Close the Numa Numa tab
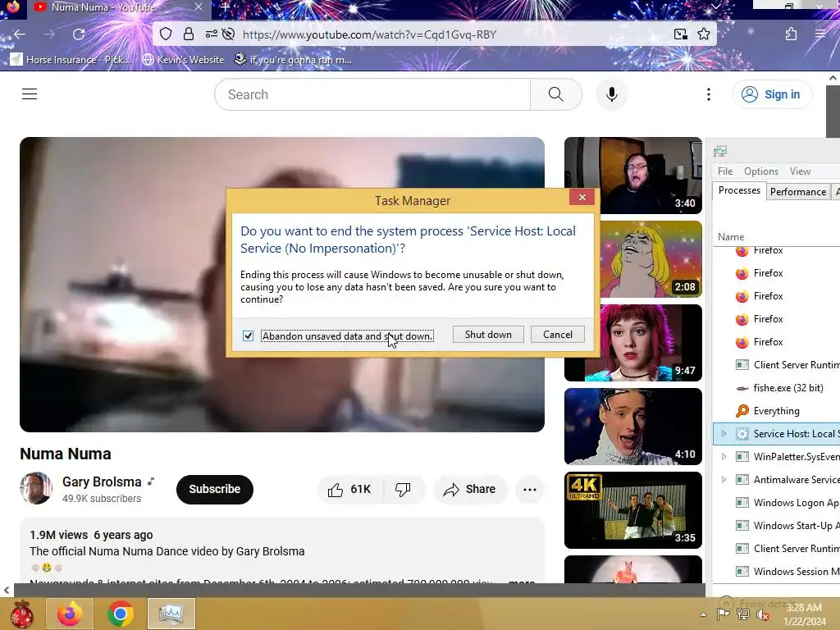 (199, 7)
